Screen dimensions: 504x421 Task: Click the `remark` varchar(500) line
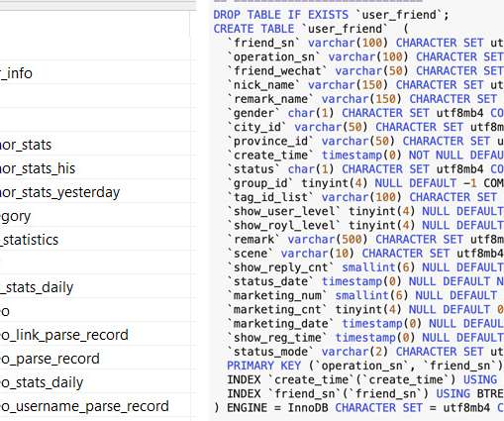pos(365,240)
